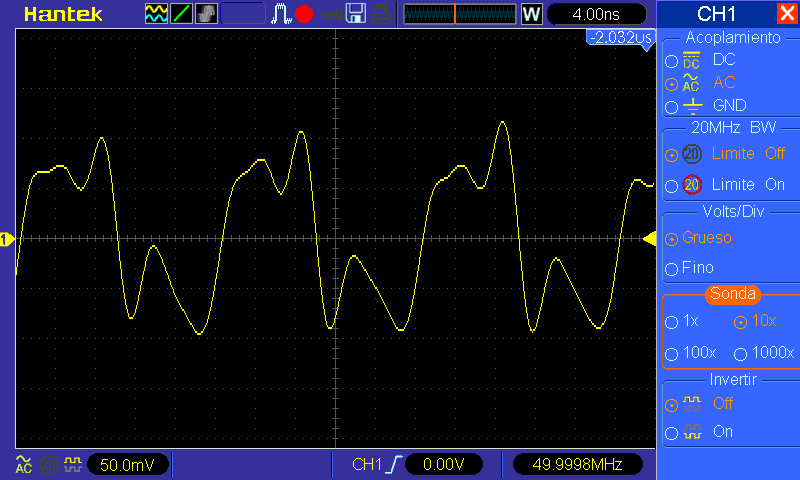Click the DC coupling symbol icon

(x=691, y=60)
